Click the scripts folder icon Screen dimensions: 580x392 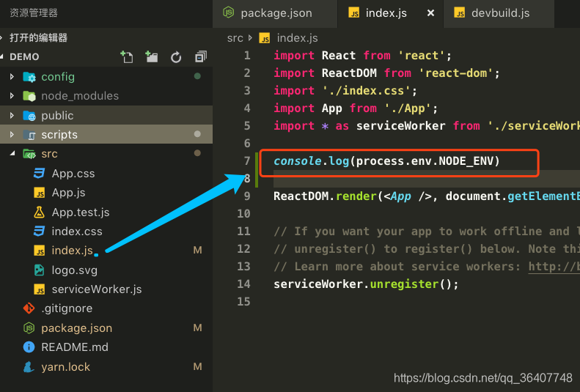coord(29,135)
